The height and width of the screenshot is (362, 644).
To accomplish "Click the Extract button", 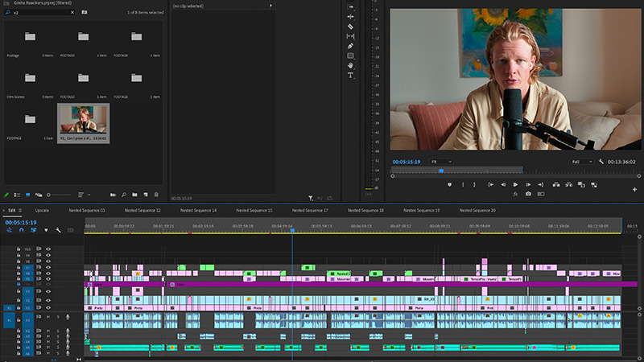I will [569, 185].
